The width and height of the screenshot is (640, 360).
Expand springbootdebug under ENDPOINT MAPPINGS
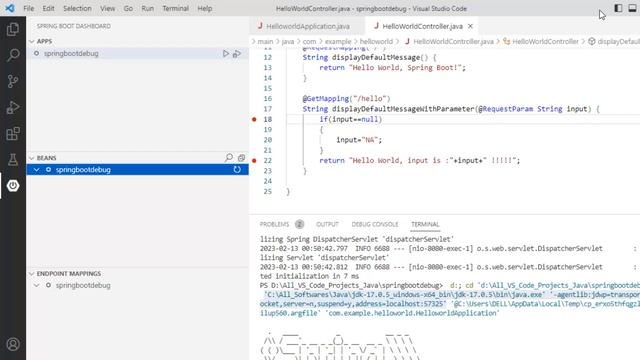tap(37, 285)
